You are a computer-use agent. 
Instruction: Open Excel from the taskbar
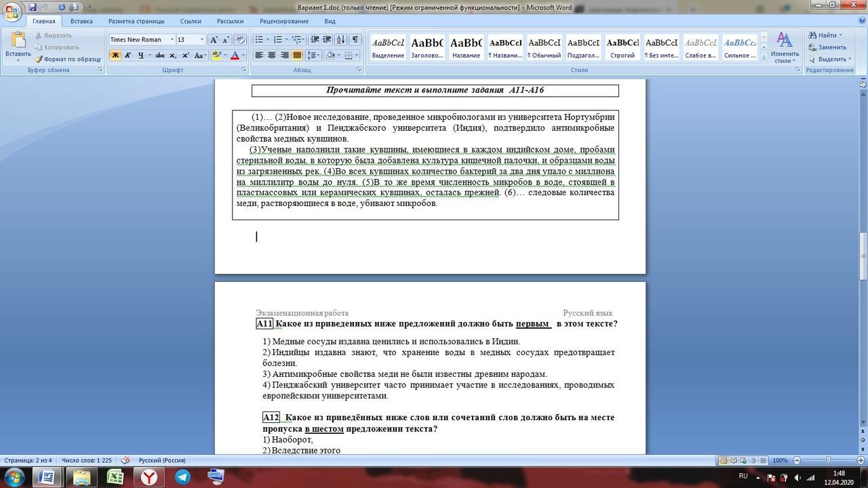coord(115,477)
